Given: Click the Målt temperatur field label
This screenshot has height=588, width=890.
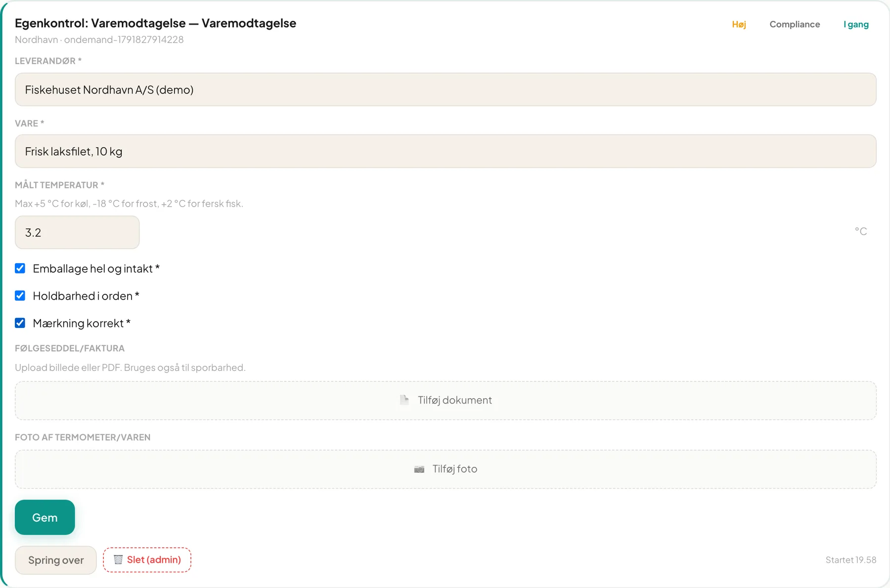Looking at the screenshot, I should point(59,185).
